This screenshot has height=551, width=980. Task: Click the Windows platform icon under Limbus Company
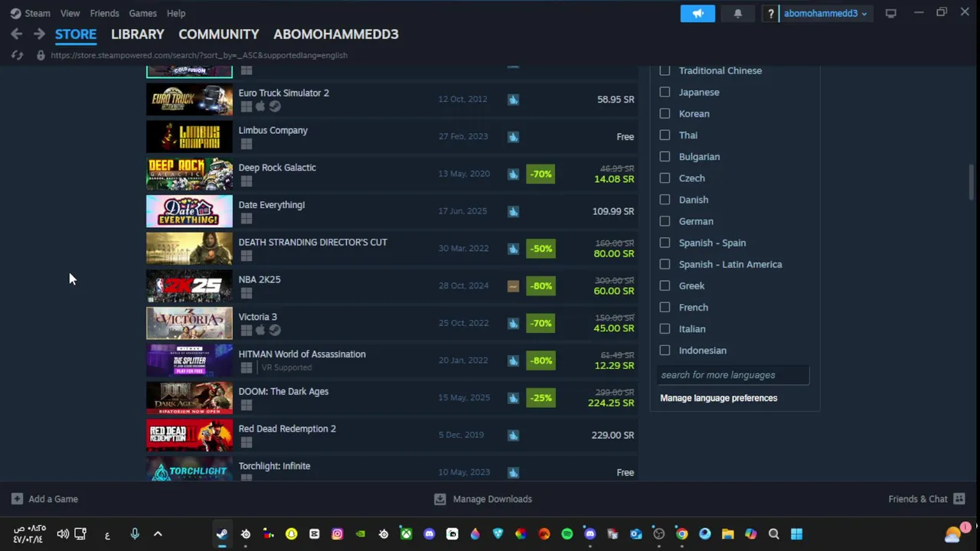pos(246,144)
